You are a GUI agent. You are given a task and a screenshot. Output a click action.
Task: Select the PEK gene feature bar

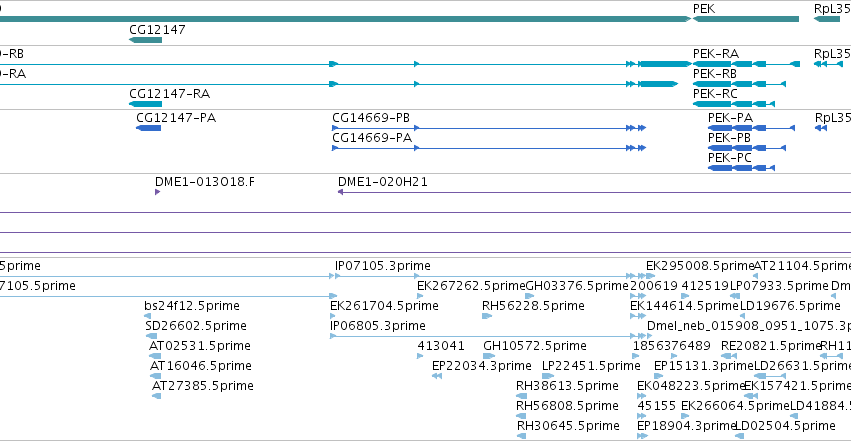(746, 19)
